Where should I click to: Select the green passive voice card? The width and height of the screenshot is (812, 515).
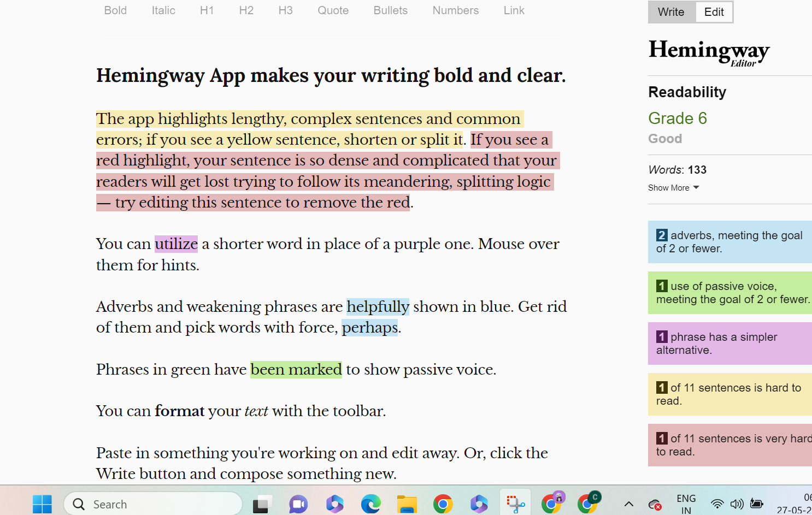coord(730,293)
